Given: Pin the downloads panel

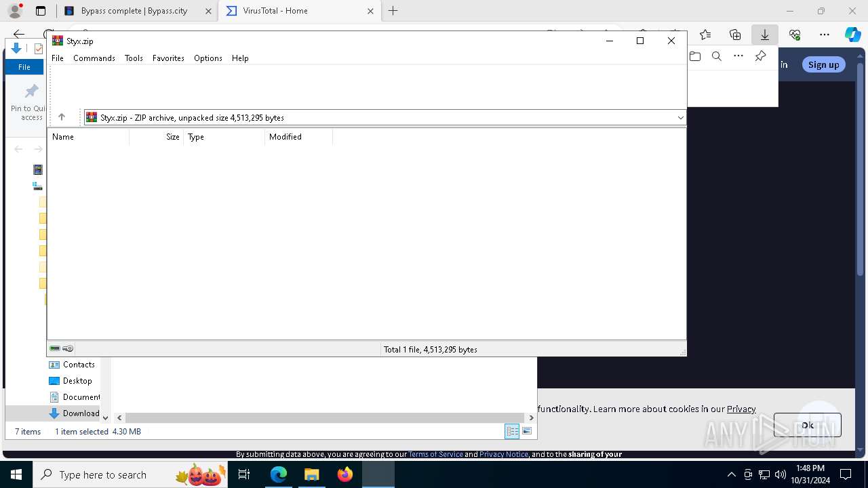Looking at the screenshot, I should [x=761, y=56].
